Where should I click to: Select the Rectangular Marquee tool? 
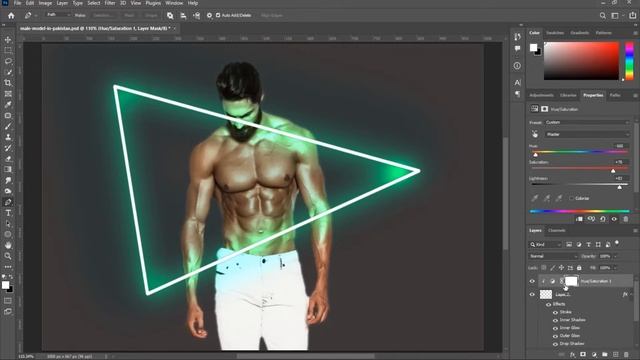[x=8, y=50]
